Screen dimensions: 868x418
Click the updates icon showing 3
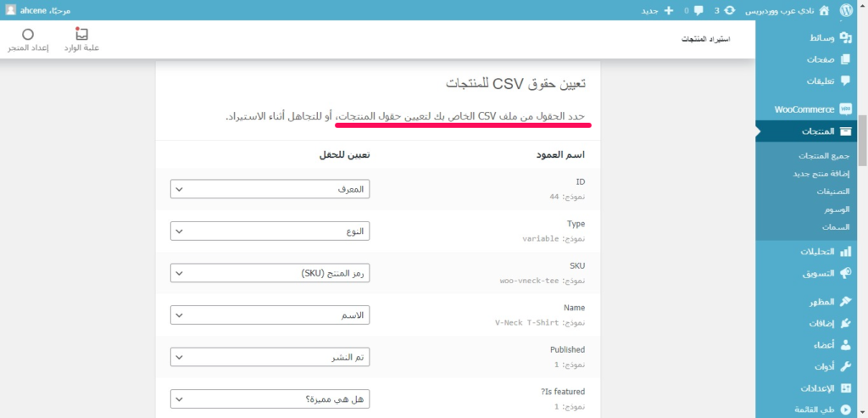point(730,10)
